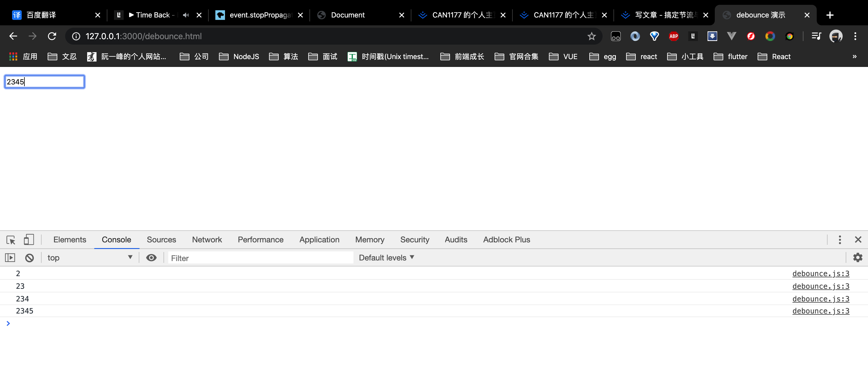Click the console Filter input field
868x375 pixels.
tap(259, 258)
